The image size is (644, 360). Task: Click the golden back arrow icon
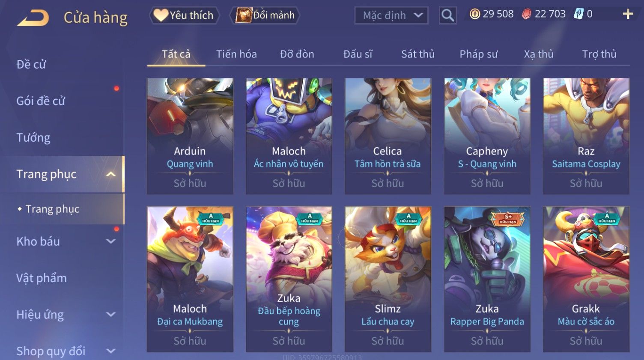tap(33, 18)
